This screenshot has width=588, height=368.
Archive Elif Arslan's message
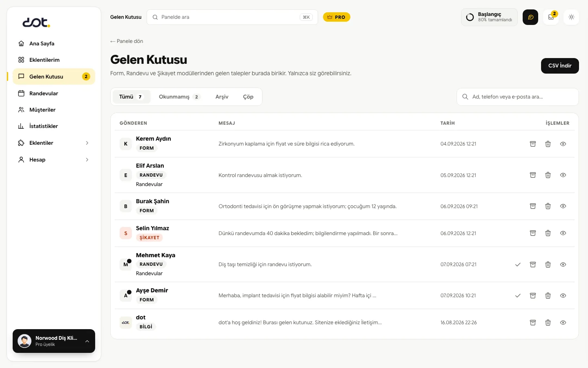[x=533, y=175]
